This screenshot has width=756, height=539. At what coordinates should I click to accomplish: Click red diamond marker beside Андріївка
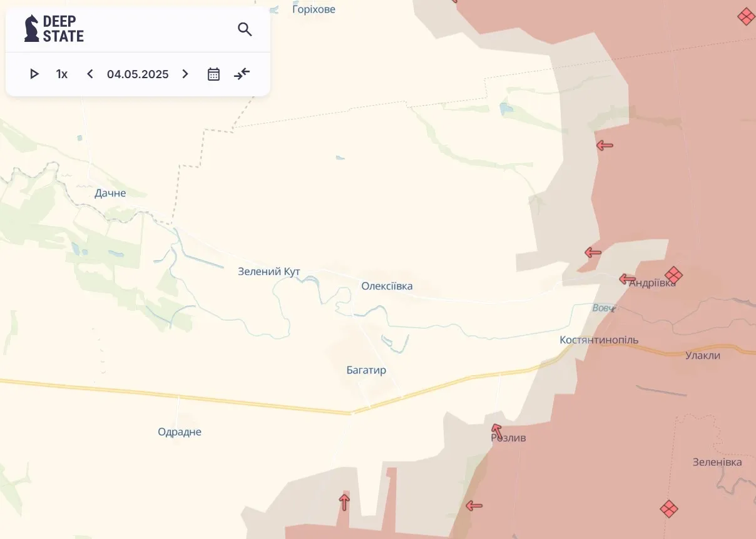click(x=673, y=275)
